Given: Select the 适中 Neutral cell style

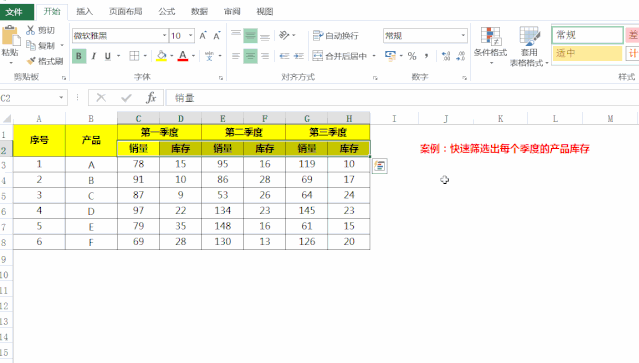Looking at the screenshot, I should click(x=588, y=53).
